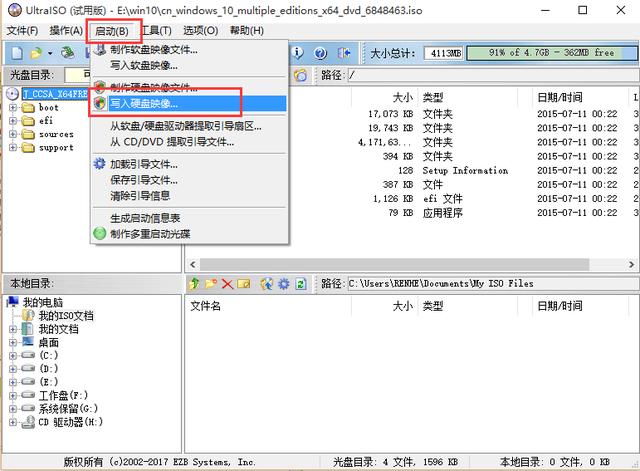Screen dimensions: 640x471
Task: Click the help question mark toolbar icon
Action: [x=321, y=53]
